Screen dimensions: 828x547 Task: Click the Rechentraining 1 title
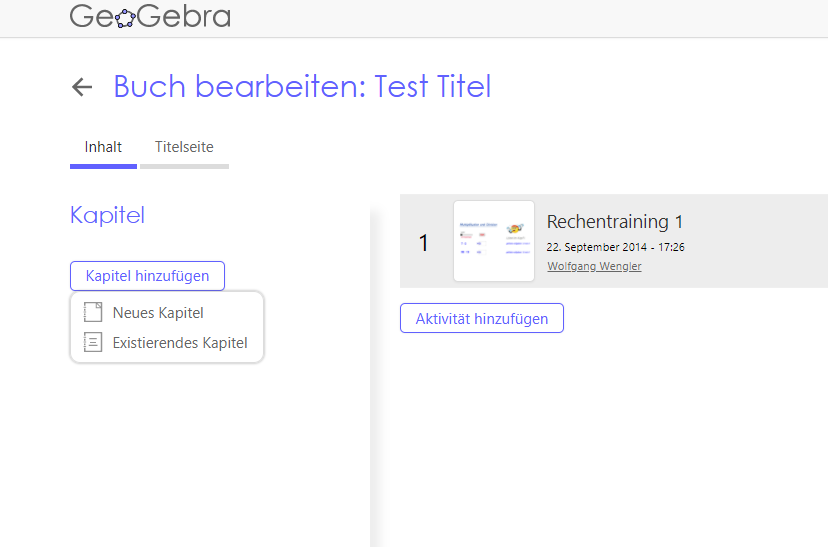point(615,221)
